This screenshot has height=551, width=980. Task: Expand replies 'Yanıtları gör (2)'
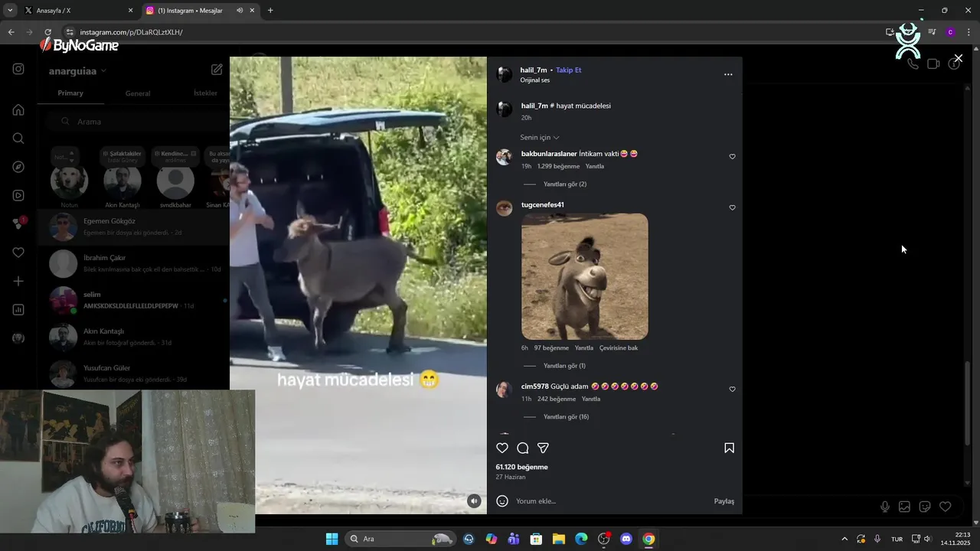pyautogui.click(x=565, y=184)
